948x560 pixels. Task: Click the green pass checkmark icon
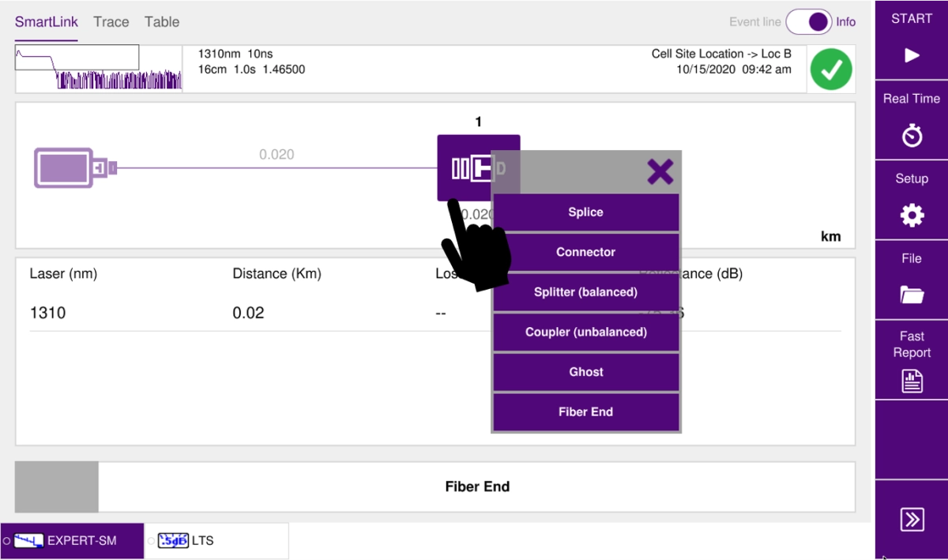(x=831, y=70)
